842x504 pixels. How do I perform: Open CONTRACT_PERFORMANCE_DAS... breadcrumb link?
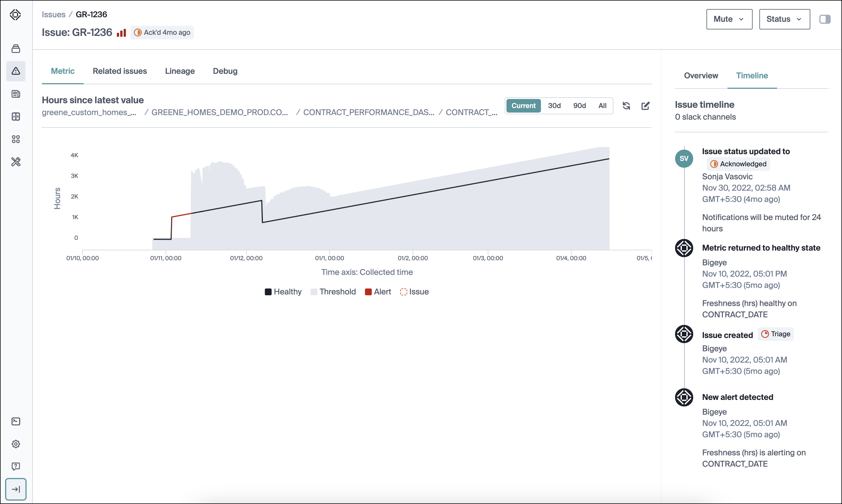pos(368,112)
